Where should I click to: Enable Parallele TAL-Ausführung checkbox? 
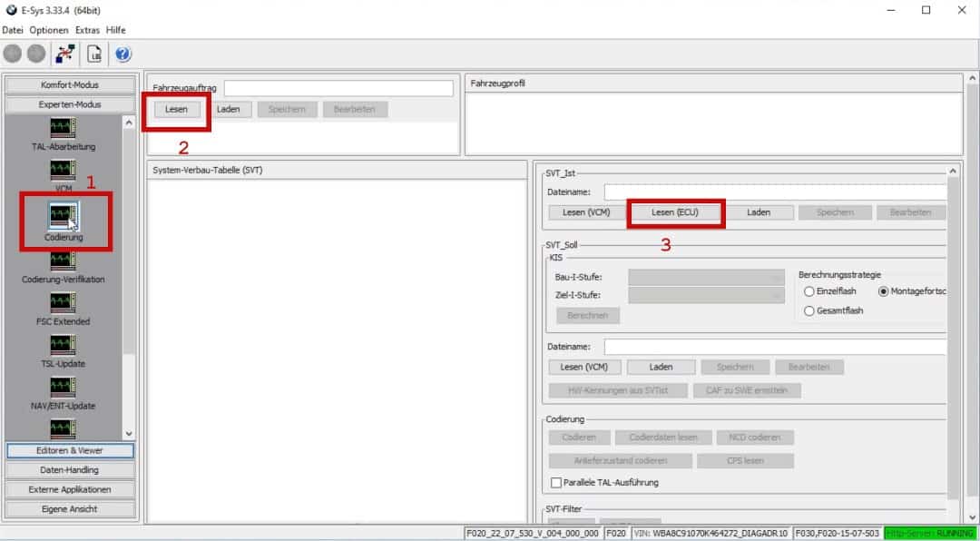coord(556,483)
